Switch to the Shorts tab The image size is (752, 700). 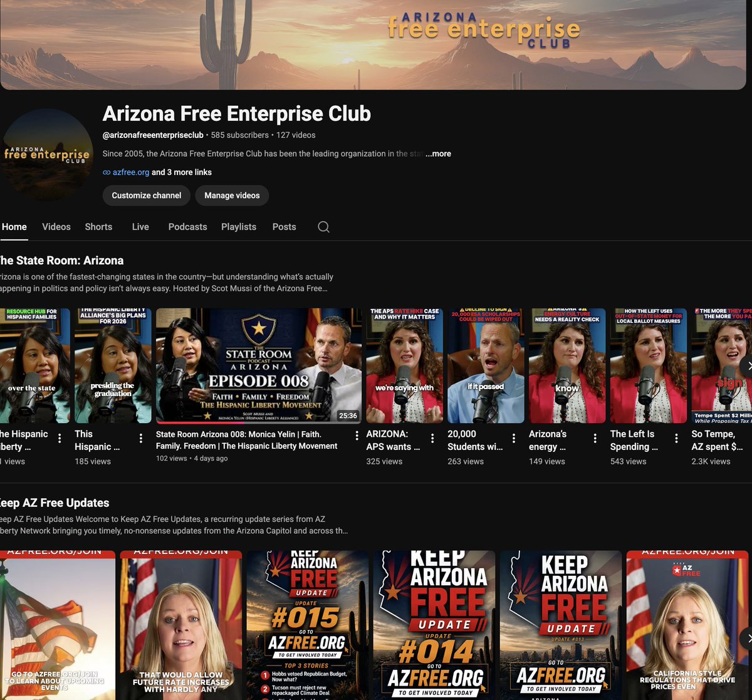(x=98, y=227)
